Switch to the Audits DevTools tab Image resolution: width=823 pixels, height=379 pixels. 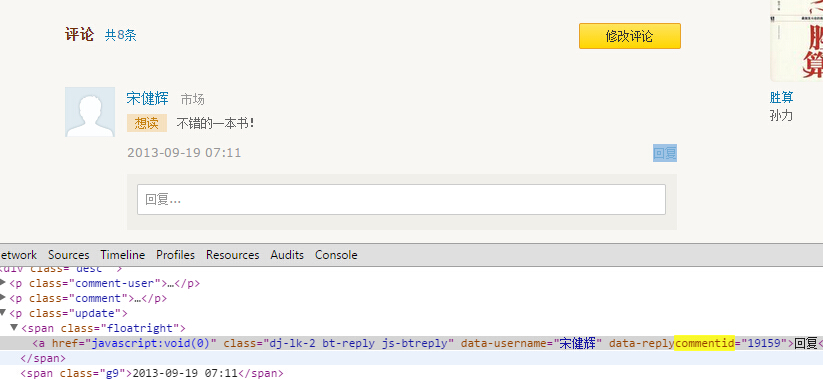point(287,255)
